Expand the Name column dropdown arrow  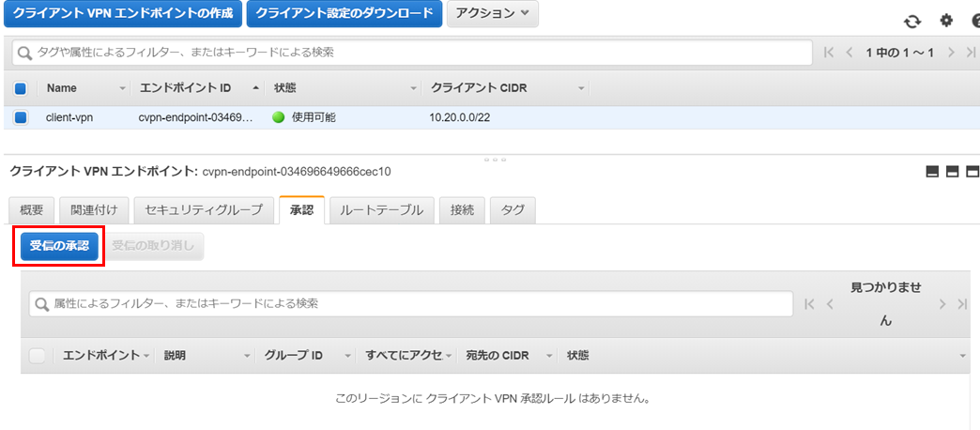[x=122, y=89]
